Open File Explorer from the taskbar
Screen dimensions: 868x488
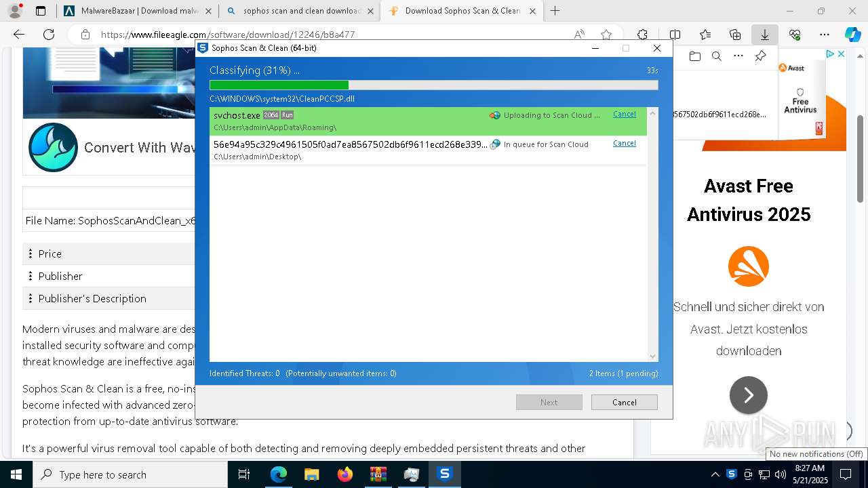(x=311, y=474)
